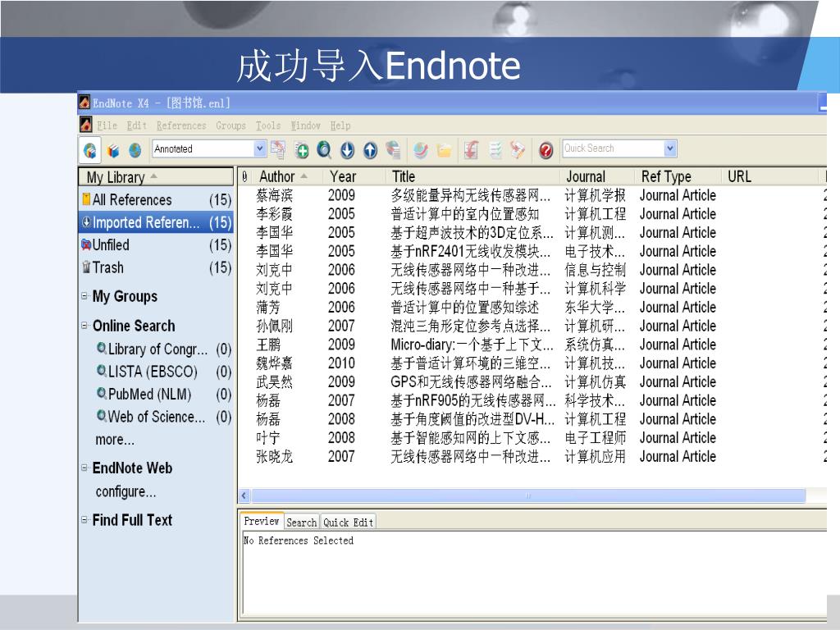Viewport: 840px width, 630px height.
Task: Collapse the Find Full Text section
Action: pos(84,519)
